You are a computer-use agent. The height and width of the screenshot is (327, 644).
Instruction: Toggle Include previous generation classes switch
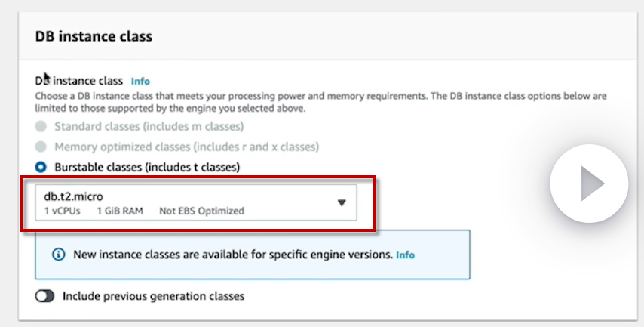pyautogui.click(x=45, y=296)
